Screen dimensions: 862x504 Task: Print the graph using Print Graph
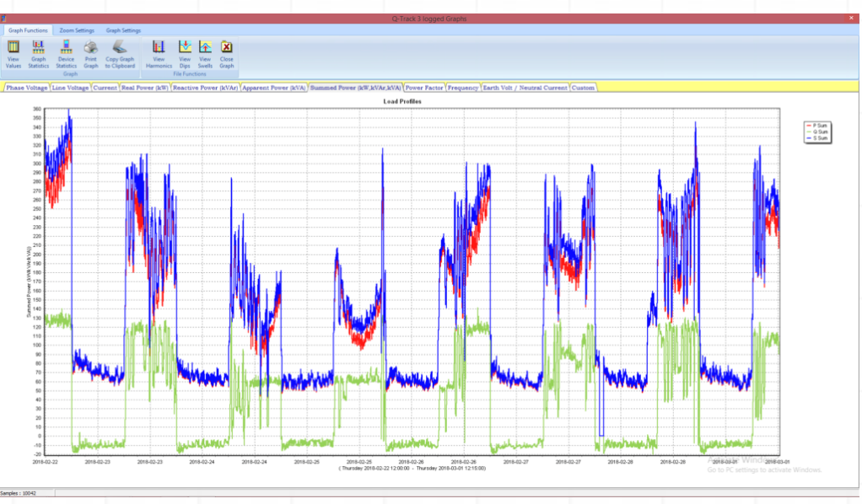click(x=91, y=52)
